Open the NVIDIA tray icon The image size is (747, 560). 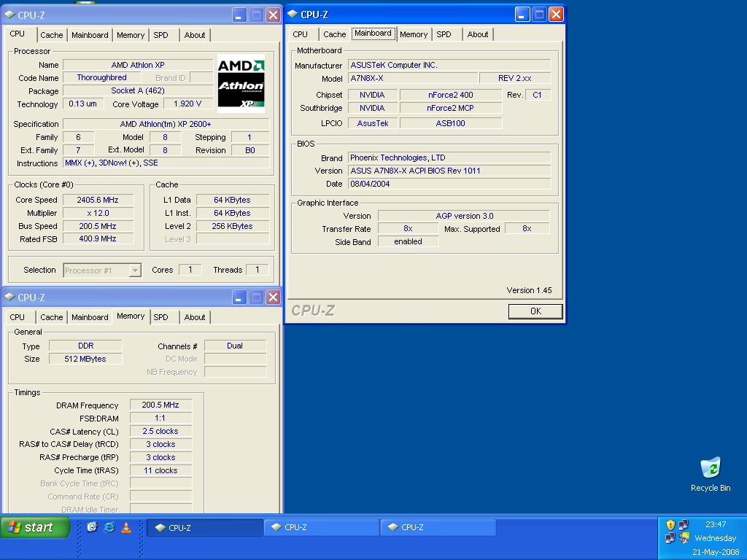coord(684,539)
